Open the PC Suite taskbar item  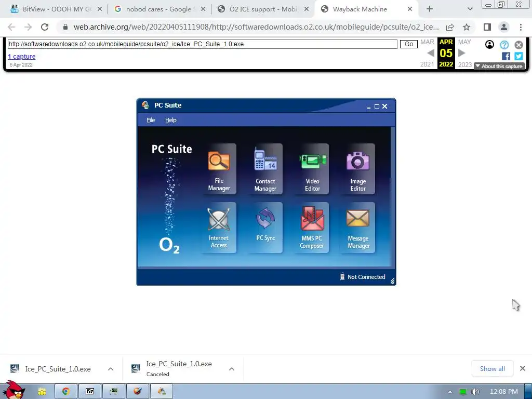coord(162,391)
